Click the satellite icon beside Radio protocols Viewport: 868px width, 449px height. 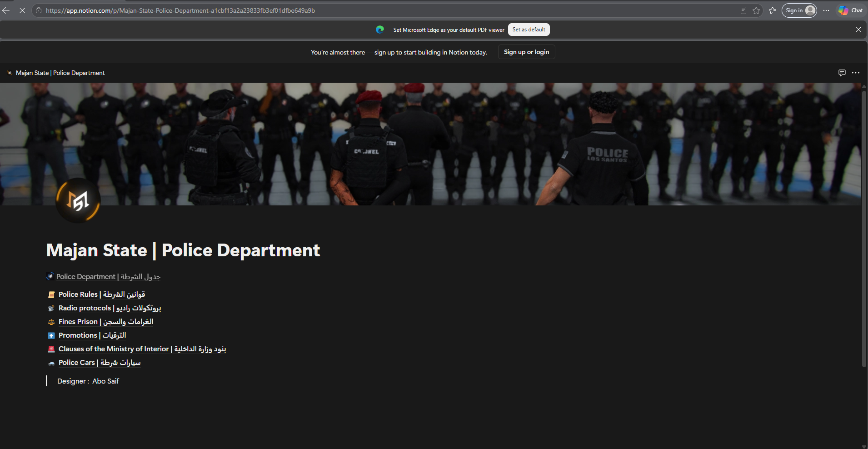(51, 309)
